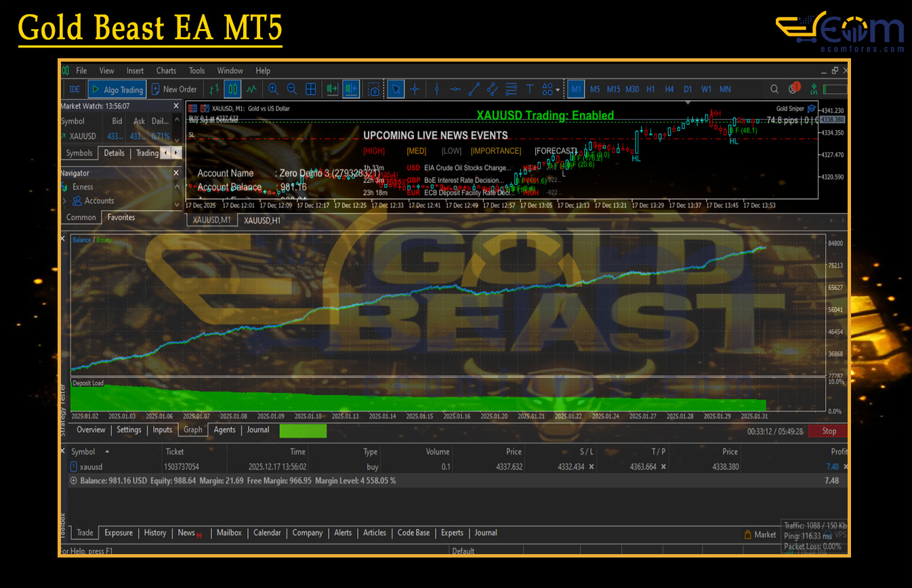Select the text label tool
Screen dimensions: 912x588
click(x=530, y=89)
